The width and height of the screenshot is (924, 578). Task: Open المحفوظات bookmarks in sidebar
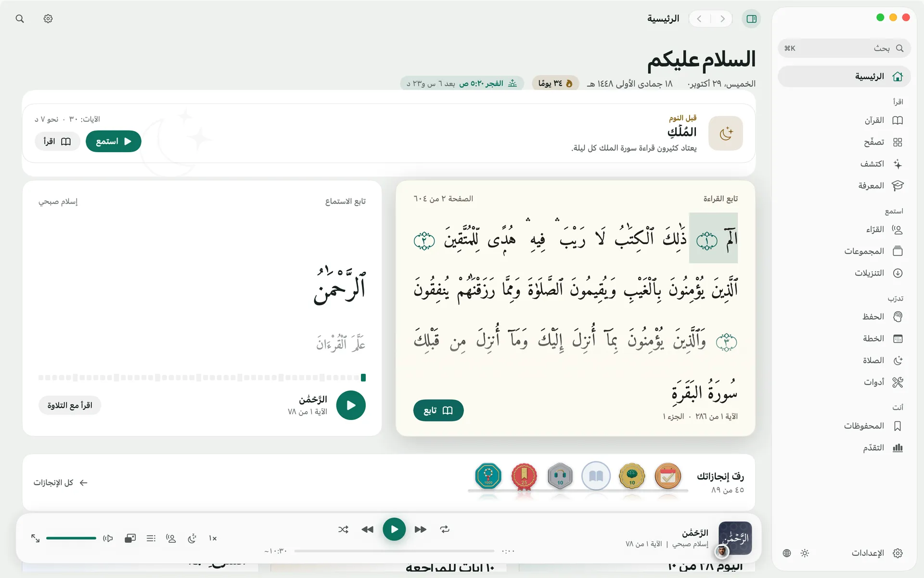844,426
